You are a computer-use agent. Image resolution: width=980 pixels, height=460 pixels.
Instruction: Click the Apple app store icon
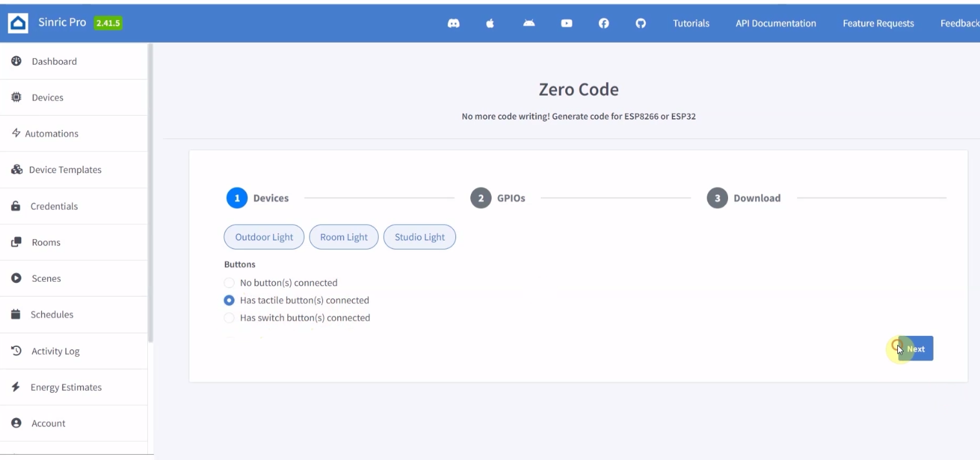click(490, 23)
